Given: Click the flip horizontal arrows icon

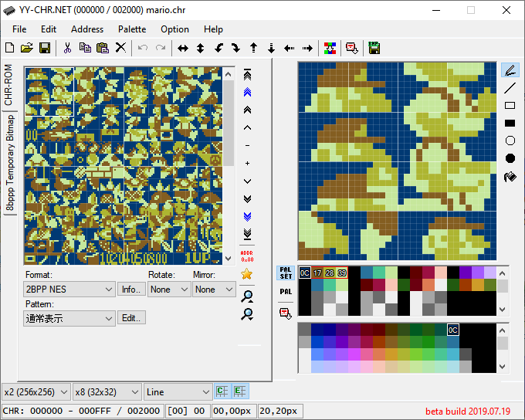Looking at the screenshot, I should click(x=183, y=48).
